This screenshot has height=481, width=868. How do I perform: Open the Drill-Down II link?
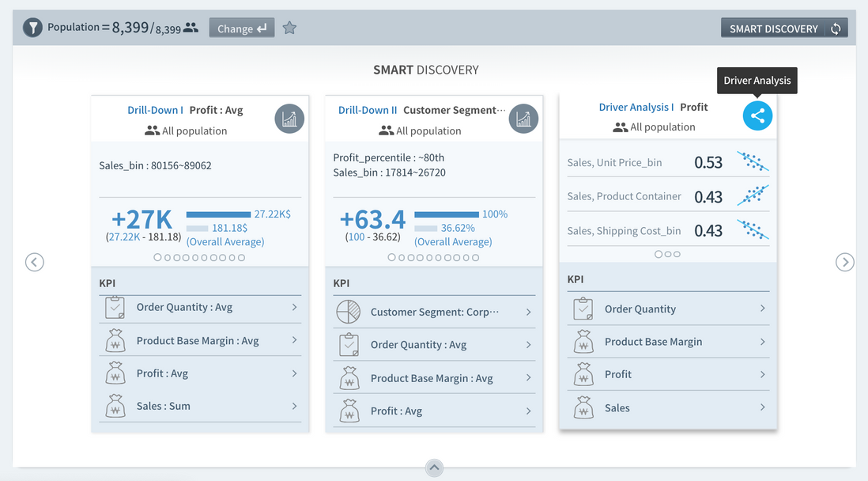coord(368,110)
